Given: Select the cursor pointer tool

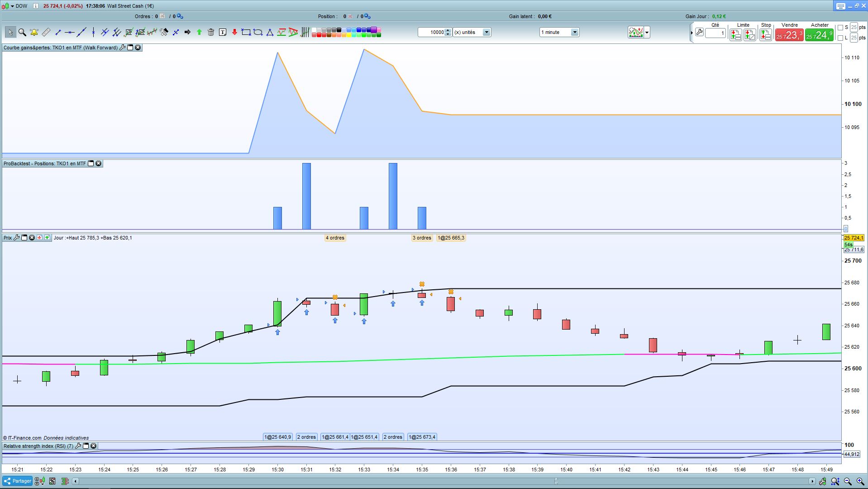Looking at the screenshot, I should [10, 32].
